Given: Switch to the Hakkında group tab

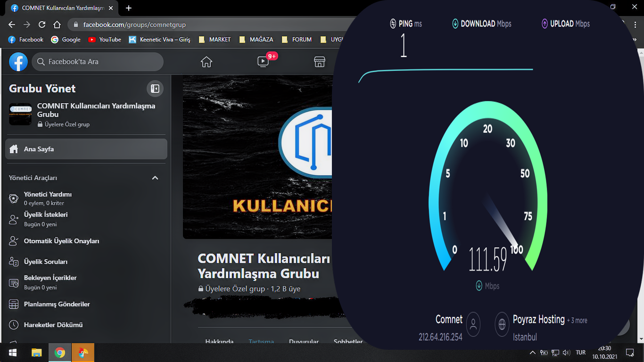Looking at the screenshot, I should pyautogui.click(x=219, y=342).
